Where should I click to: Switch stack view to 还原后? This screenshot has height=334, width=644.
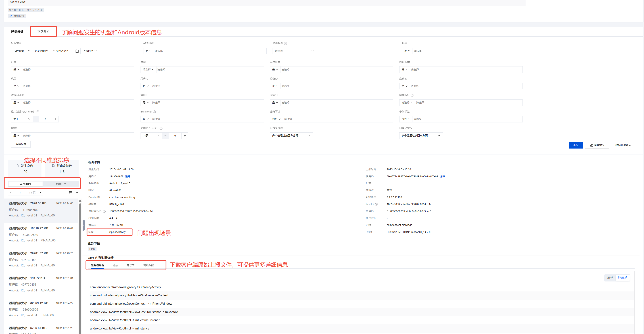point(622,278)
